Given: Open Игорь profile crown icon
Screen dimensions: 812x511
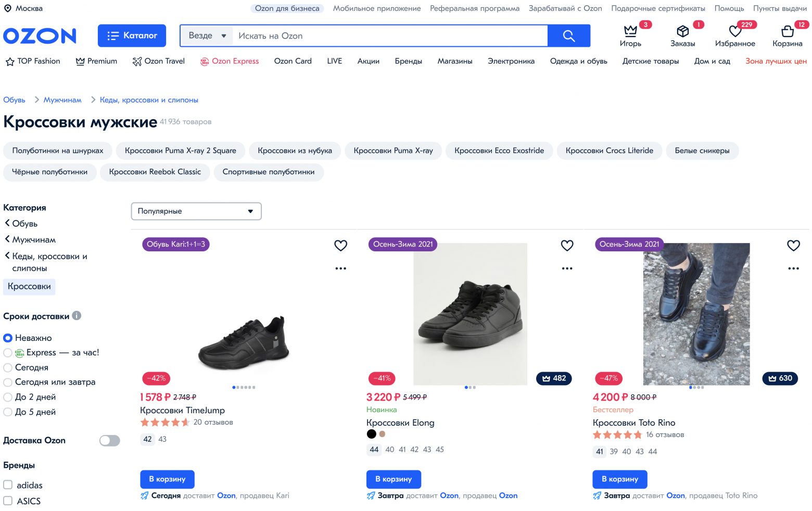Looking at the screenshot, I should (630, 31).
